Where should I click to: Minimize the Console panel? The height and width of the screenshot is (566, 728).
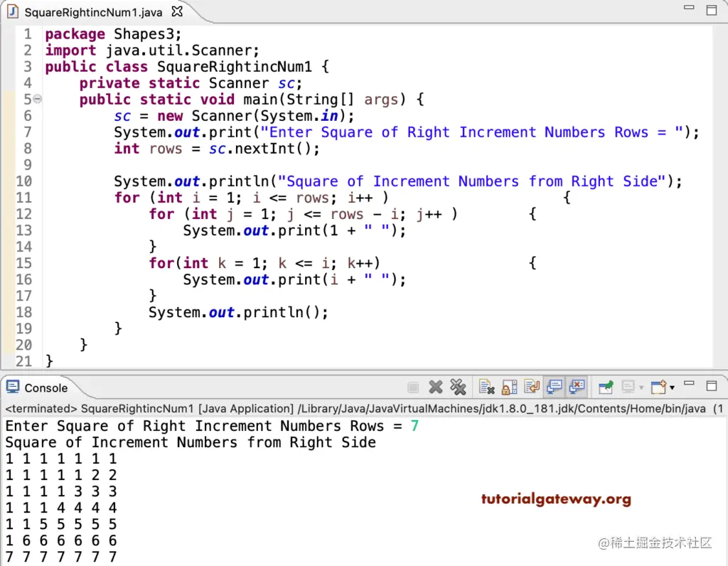click(x=689, y=384)
